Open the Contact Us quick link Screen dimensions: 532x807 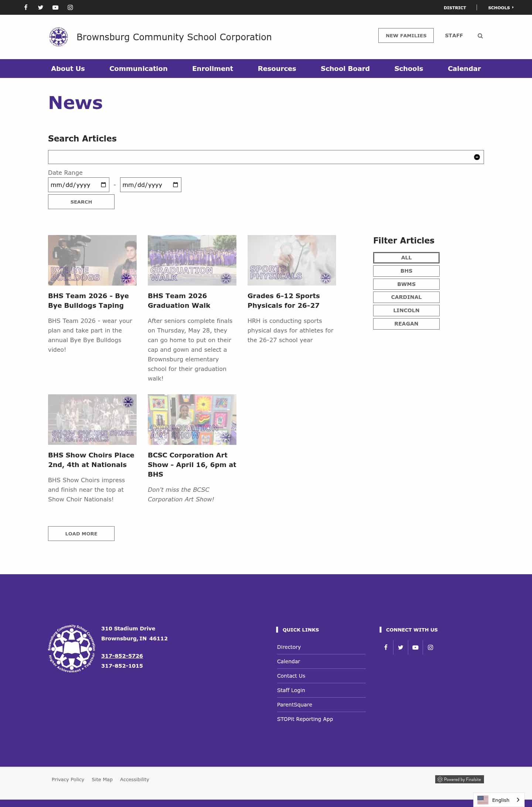click(x=291, y=676)
